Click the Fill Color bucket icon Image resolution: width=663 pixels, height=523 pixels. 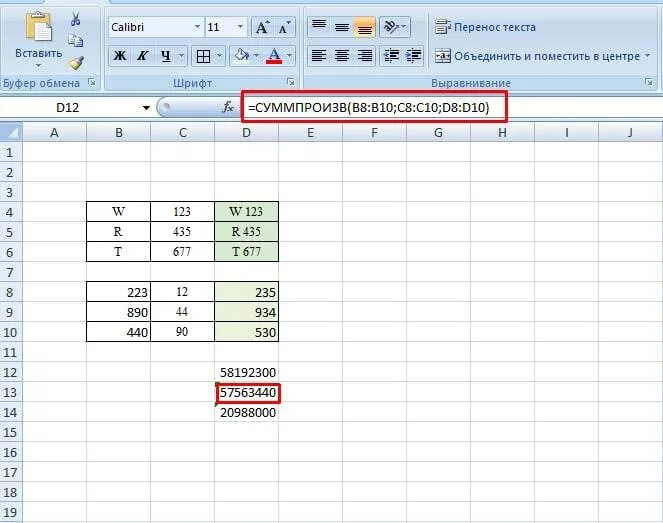coord(241,55)
